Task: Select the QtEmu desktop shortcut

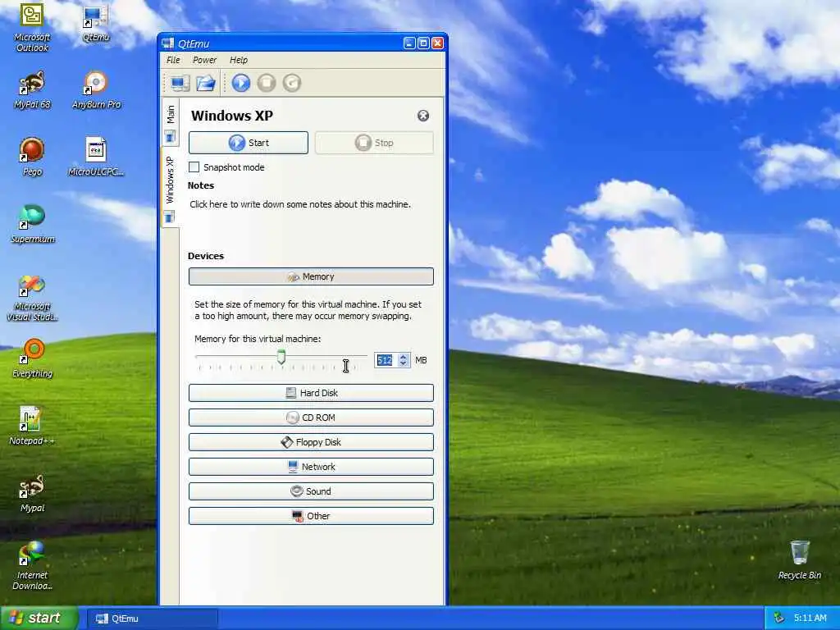Action: coord(96,22)
